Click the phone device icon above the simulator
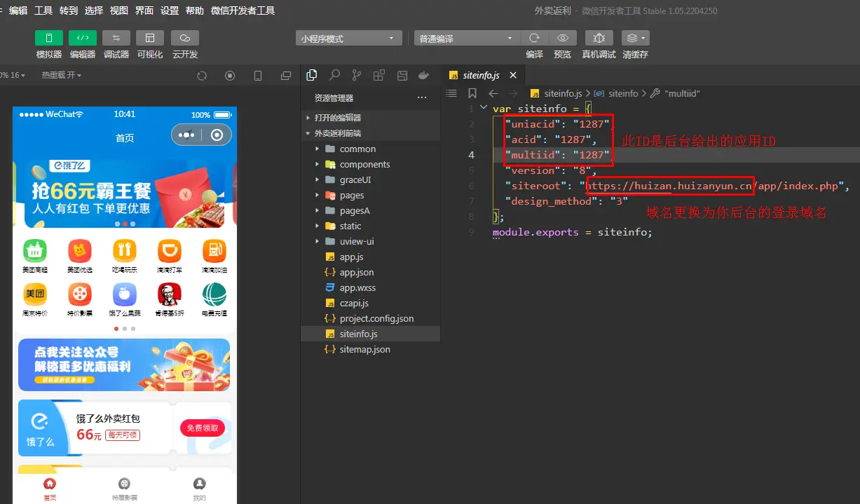Viewport: 860px width, 504px height. point(257,76)
